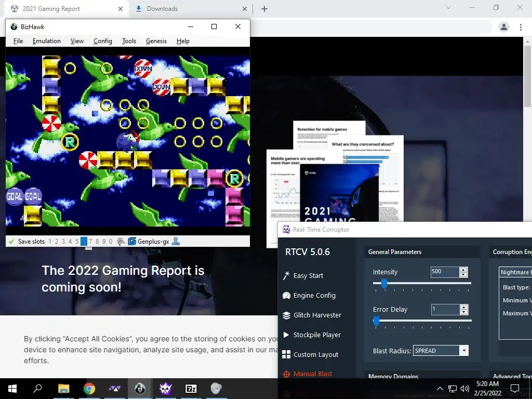Open the Help menu in BizHawk
This screenshot has width=532, height=399.
pyautogui.click(x=183, y=41)
